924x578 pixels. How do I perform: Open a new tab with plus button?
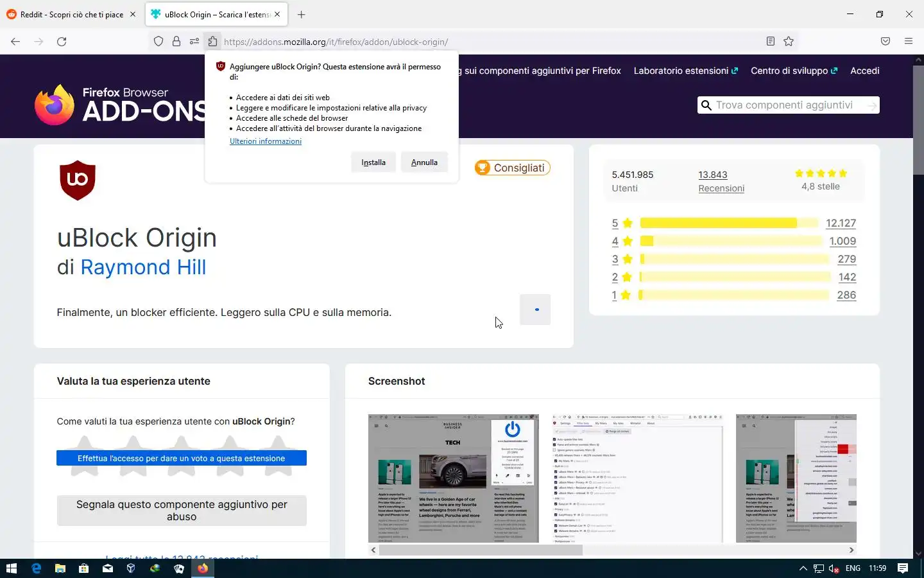(302, 14)
